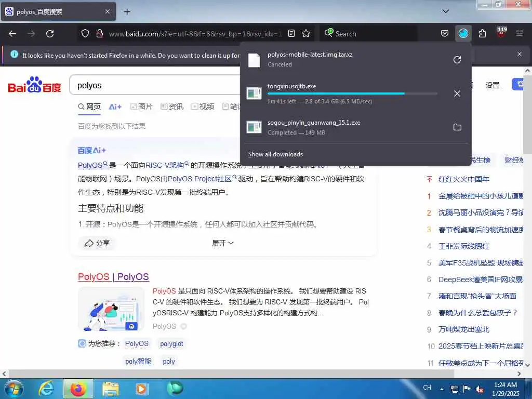Open hot topic 春晚为什么总爱包饺子？
Viewport: 532px width, 399px height.
478,312
